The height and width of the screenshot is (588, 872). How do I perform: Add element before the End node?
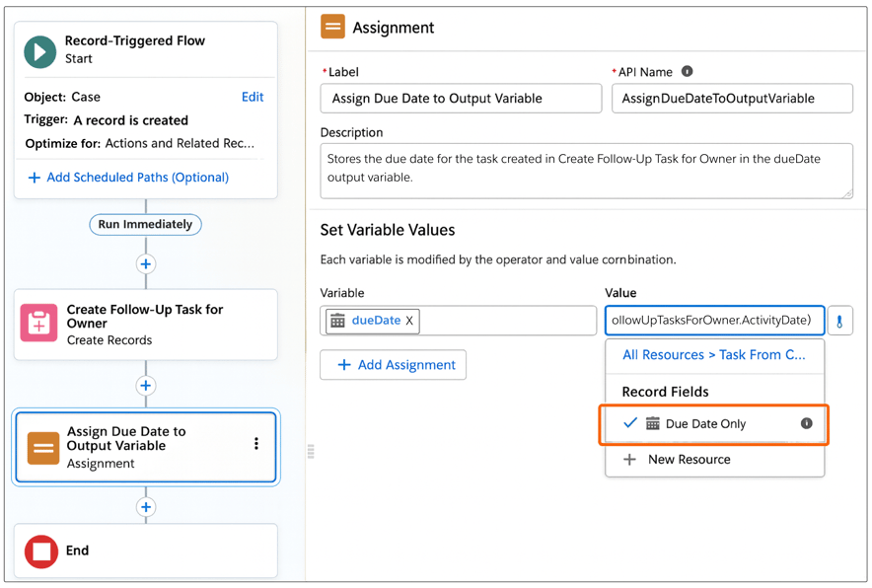146,507
